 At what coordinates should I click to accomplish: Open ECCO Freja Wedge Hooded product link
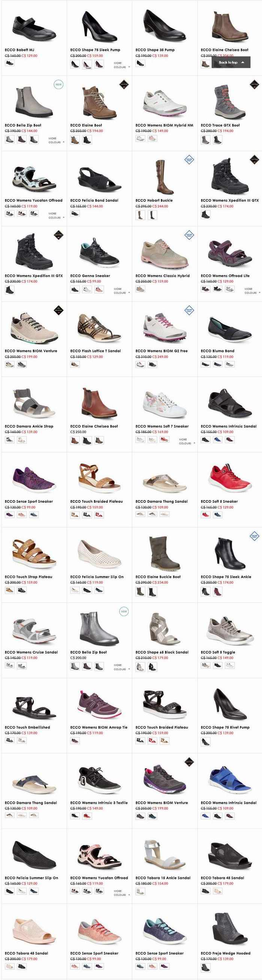click(x=225, y=953)
